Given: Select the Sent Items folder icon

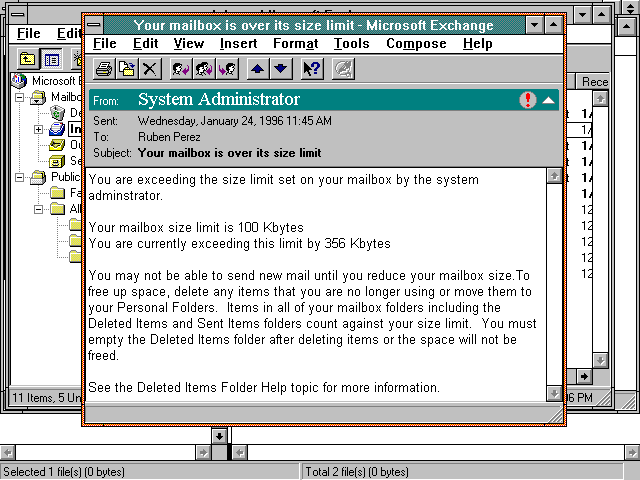Looking at the screenshot, I should pyautogui.click(x=57, y=161).
